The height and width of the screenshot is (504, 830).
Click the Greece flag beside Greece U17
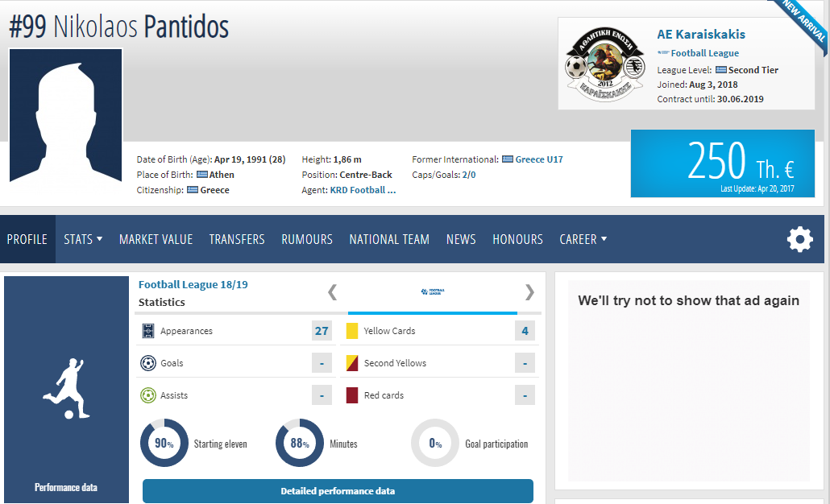coord(508,159)
